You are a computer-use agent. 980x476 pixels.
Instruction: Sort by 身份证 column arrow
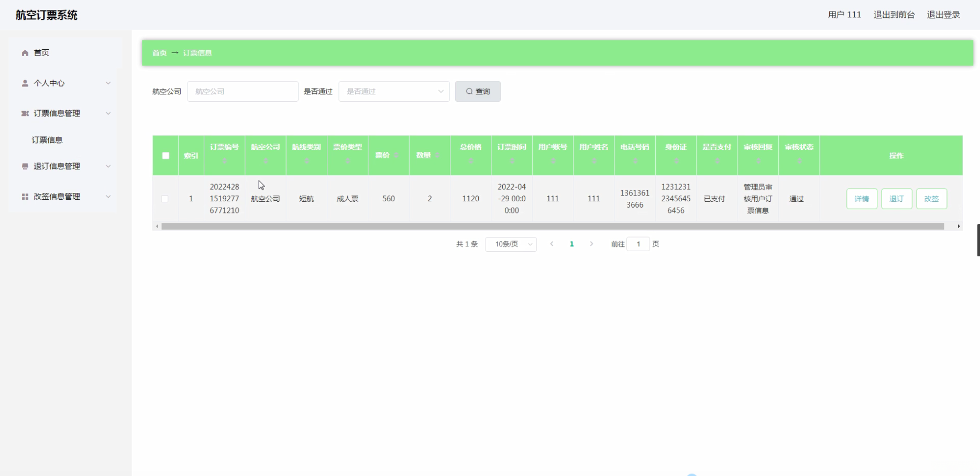[x=676, y=161]
